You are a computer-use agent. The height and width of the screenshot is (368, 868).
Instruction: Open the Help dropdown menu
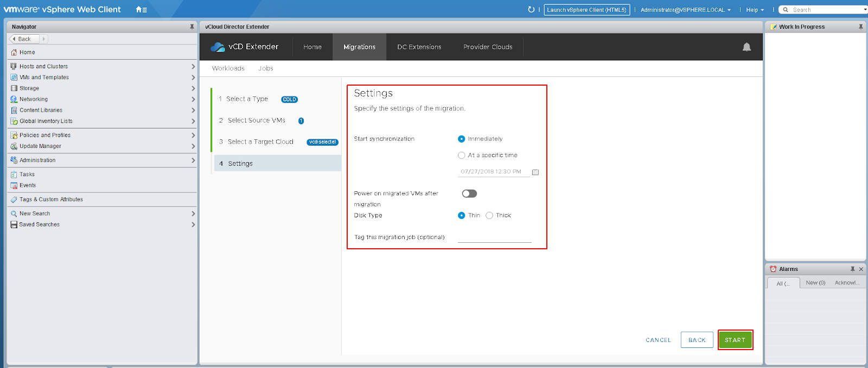click(x=755, y=10)
